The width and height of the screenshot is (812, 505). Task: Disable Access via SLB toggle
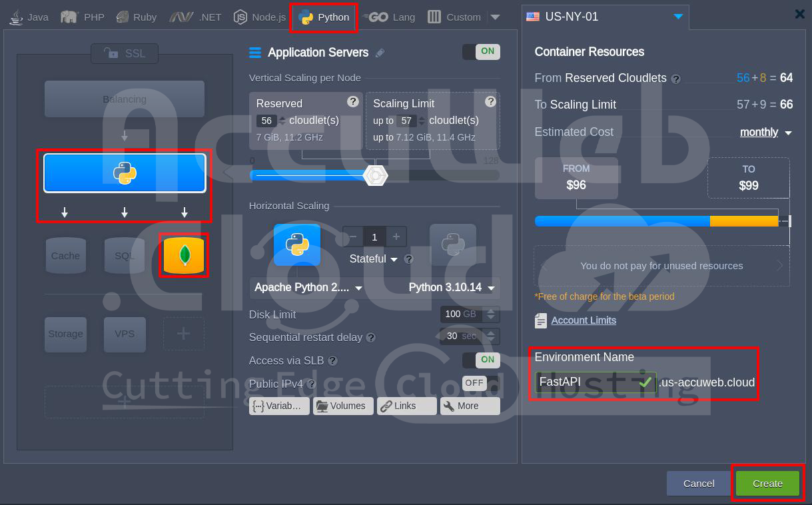[481, 360]
